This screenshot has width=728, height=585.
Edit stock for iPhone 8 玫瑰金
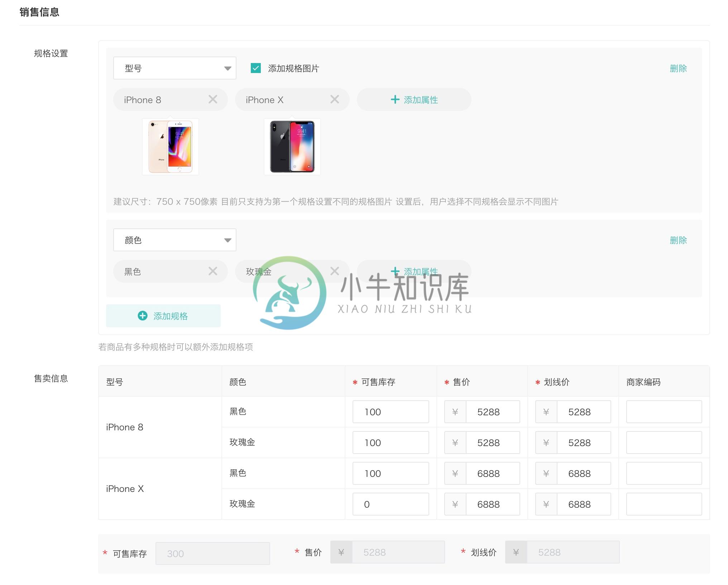[391, 443]
